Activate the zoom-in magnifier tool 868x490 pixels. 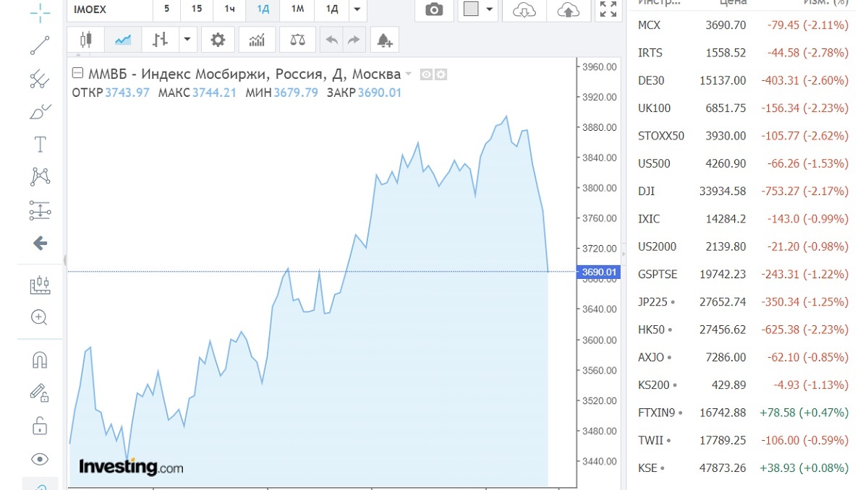click(40, 317)
